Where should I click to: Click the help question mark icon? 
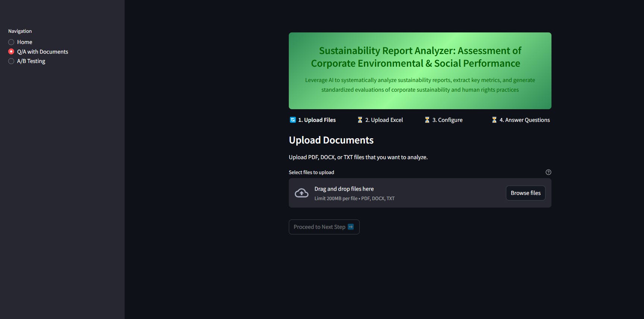(x=548, y=172)
